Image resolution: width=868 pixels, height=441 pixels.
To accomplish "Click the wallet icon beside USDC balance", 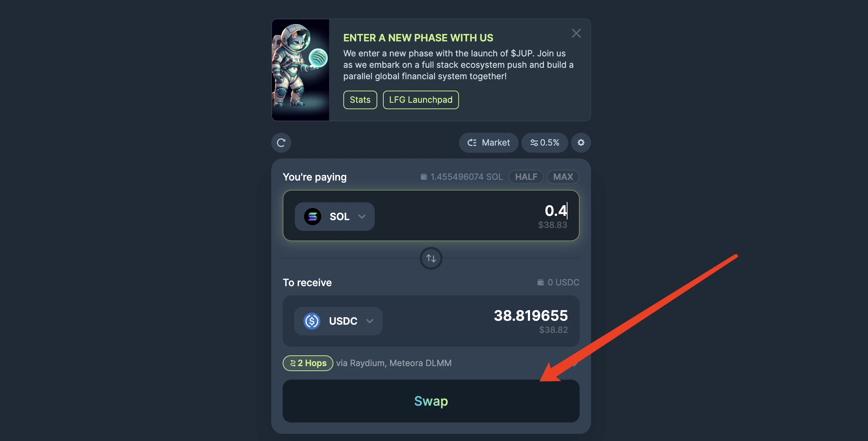I will 541,283.
